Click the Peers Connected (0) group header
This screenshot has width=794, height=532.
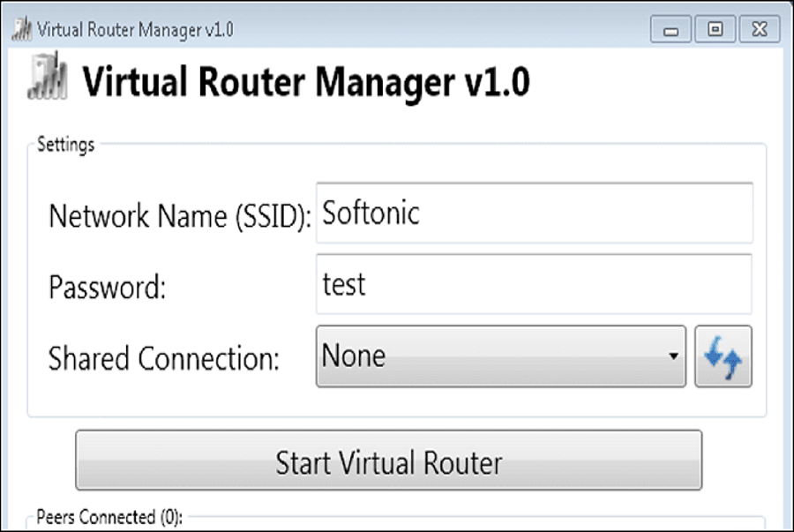pyautogui.click(x=109, y=517)
